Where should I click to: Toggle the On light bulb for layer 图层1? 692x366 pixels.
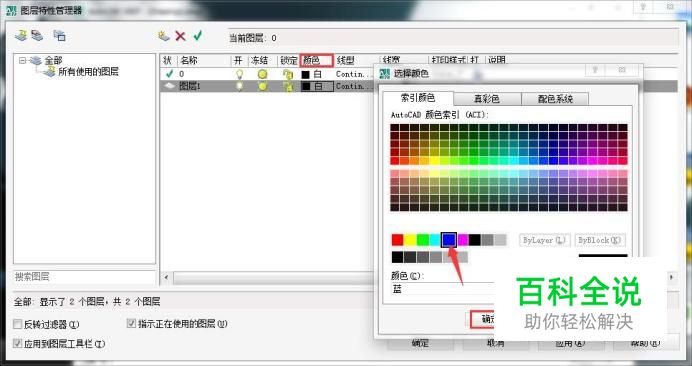[x=239, y=87]
